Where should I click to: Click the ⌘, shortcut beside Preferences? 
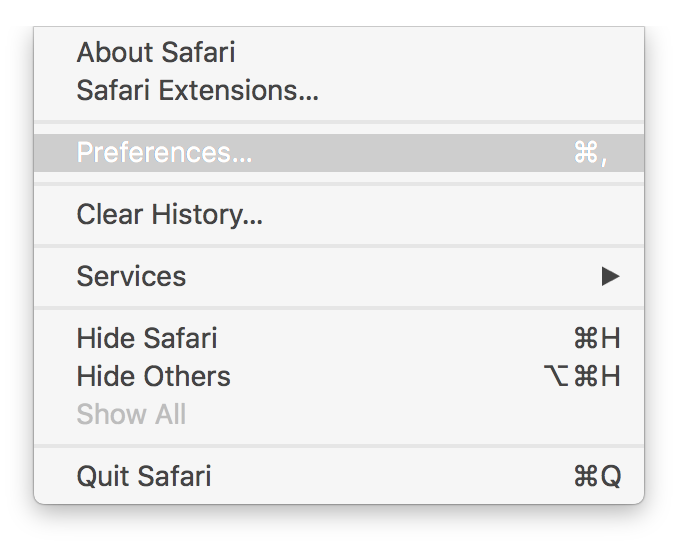pyautogui.click(x=590, y=153)
